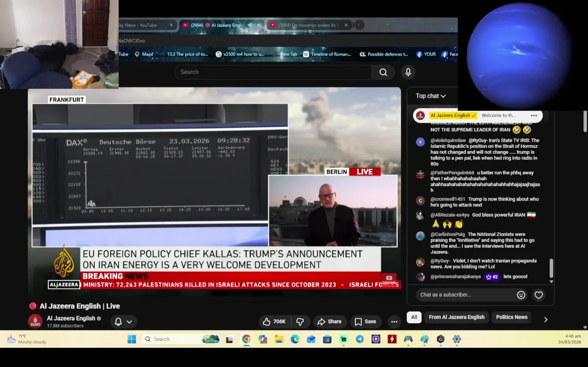Viewport: 588px width, 367px height.
Task: Select the All filter chip
Action: click(414, 317)
